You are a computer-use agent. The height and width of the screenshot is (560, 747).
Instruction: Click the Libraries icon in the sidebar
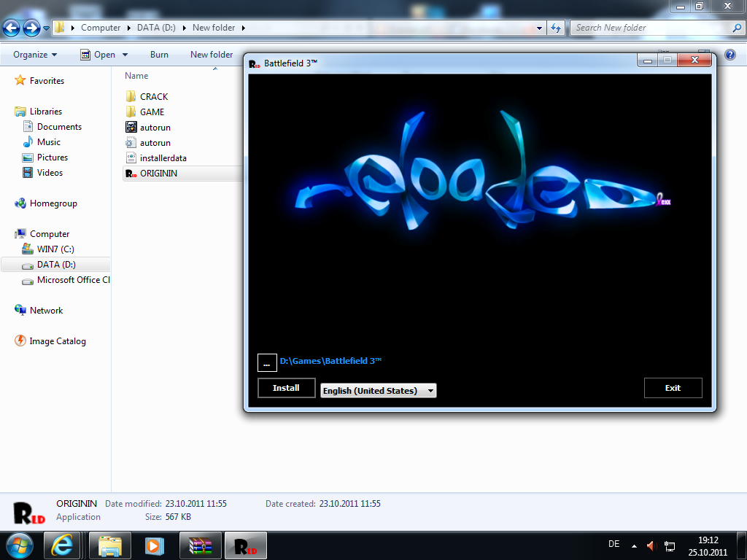coord(20,112)
